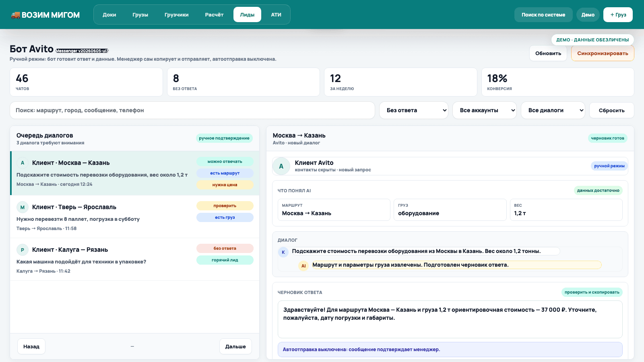
Task: Click the Очередь диалогов heading
Action: (45, 136)
